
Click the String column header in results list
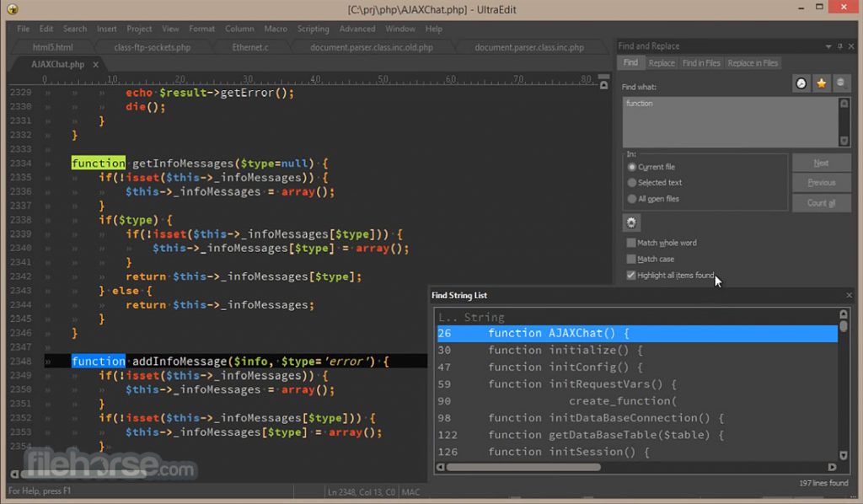pyautogui.click(x=484, y=318)
